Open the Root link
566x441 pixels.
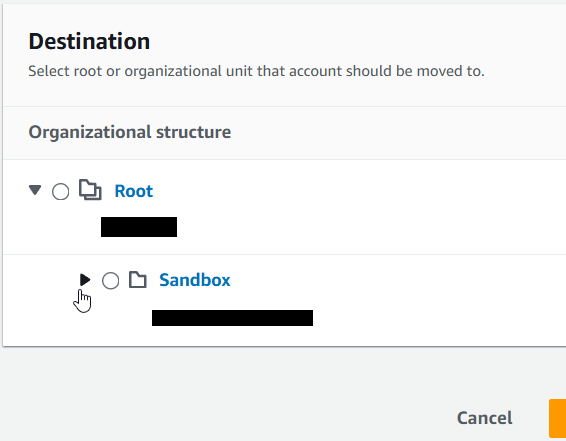click(134, 191)
